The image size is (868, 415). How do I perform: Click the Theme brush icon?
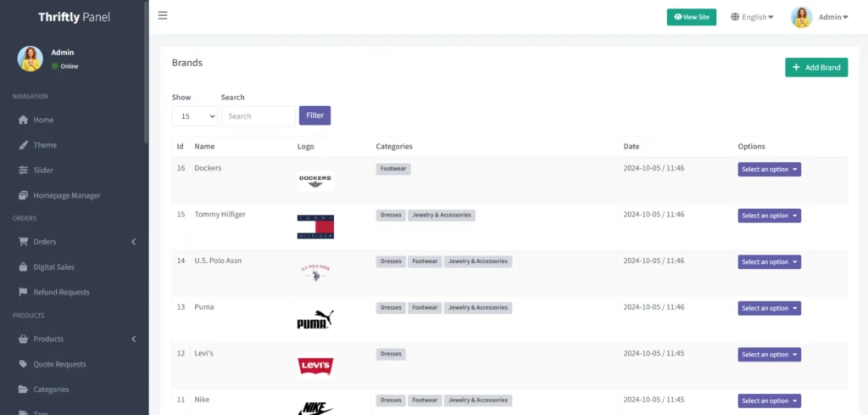24,145
